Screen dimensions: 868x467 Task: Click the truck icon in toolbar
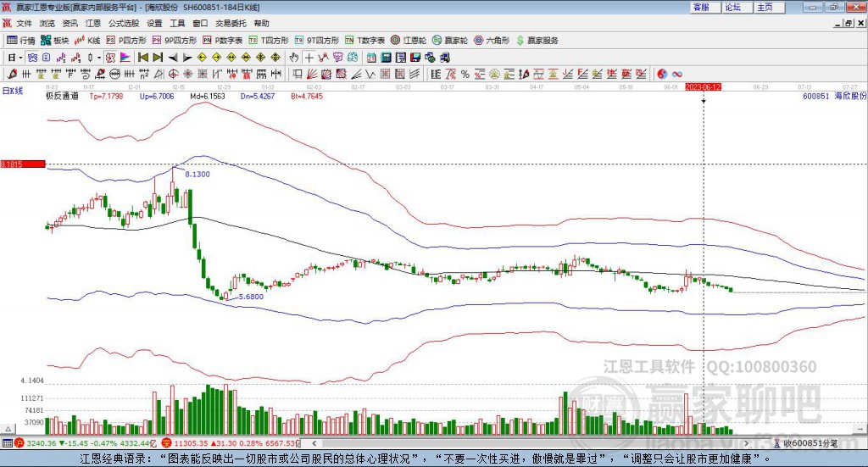point(444,58)
